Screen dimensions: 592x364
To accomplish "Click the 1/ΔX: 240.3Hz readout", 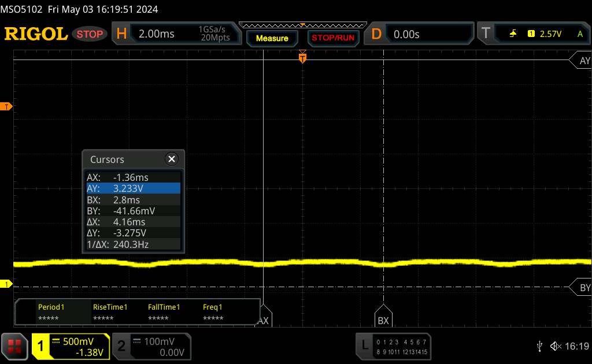I will [x=134, y=244].
